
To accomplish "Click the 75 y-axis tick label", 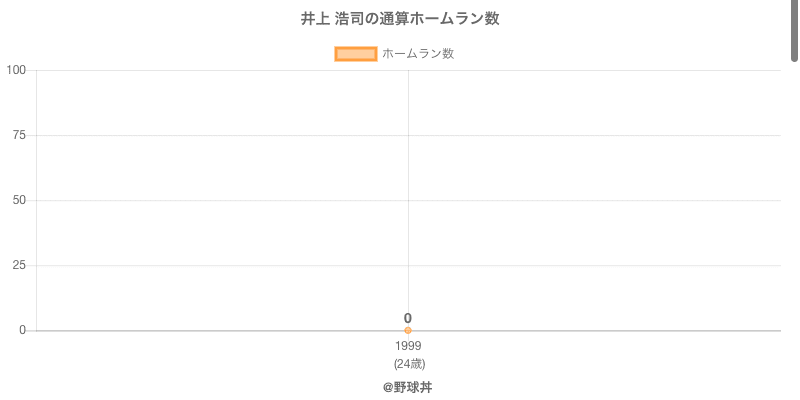I will [19, 135].
